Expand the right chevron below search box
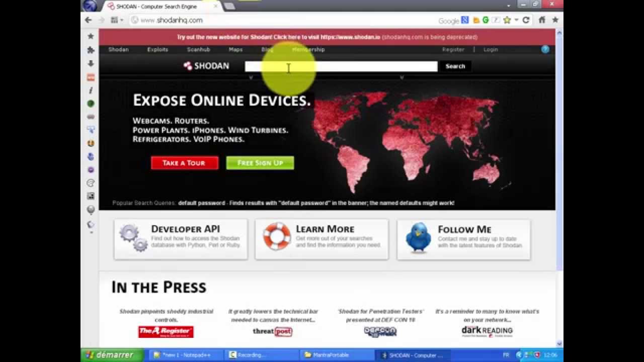The image size is (644, 362). click(x=401, y=77)
